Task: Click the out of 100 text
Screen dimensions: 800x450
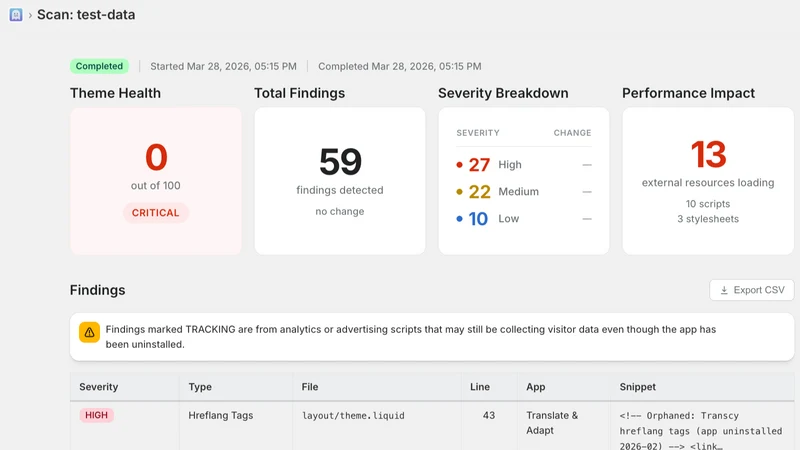Action: click(x=156, y=186)
